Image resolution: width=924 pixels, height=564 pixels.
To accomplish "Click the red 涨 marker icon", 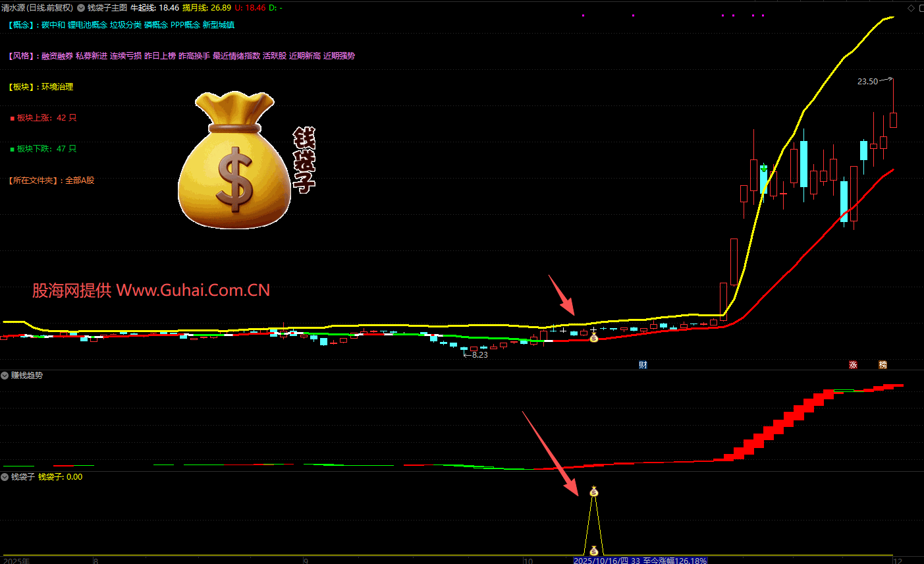I will tap(853, 364).
